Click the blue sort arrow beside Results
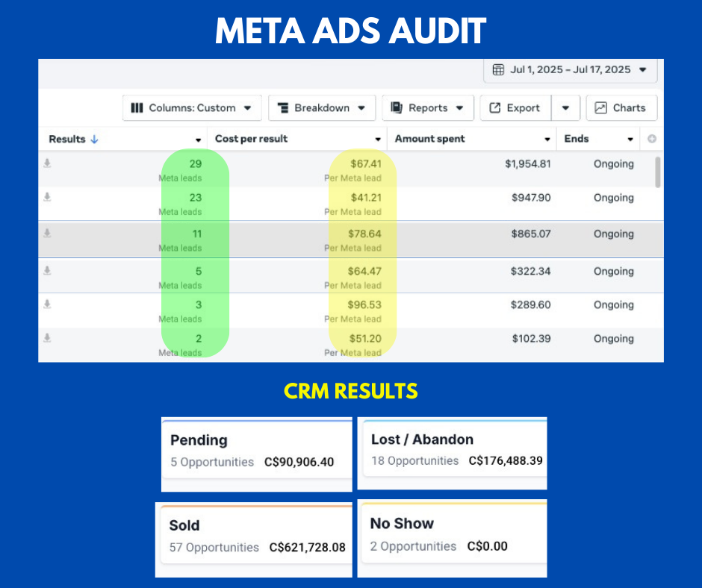The image size is (702, 588). click(94, 139)
